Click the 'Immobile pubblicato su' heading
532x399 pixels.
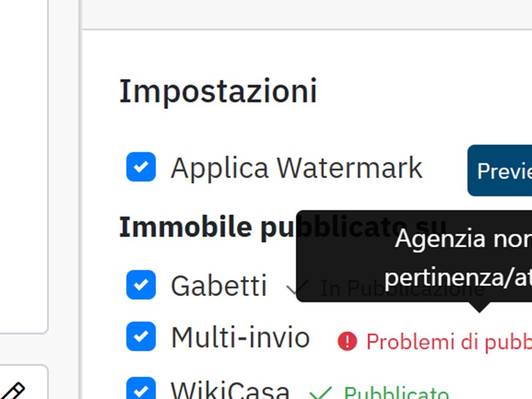point(206,227)
